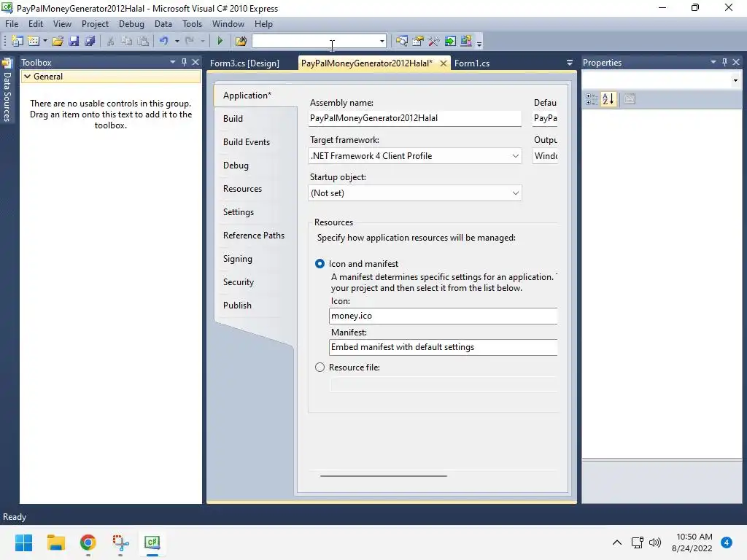This screenshot has width=747, height=560.
Task: Switch to Form3.cs [Design] tab
Action: [x=244, y=63]
